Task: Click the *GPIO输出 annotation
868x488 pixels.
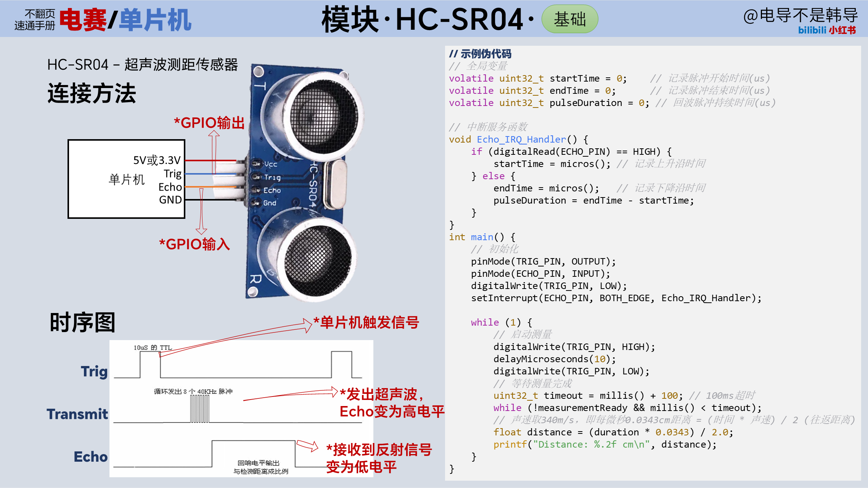Action: 209,123
